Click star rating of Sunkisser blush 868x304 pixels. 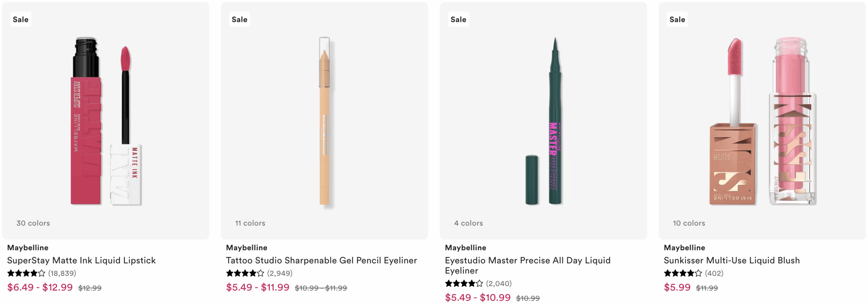pos(683,273)
